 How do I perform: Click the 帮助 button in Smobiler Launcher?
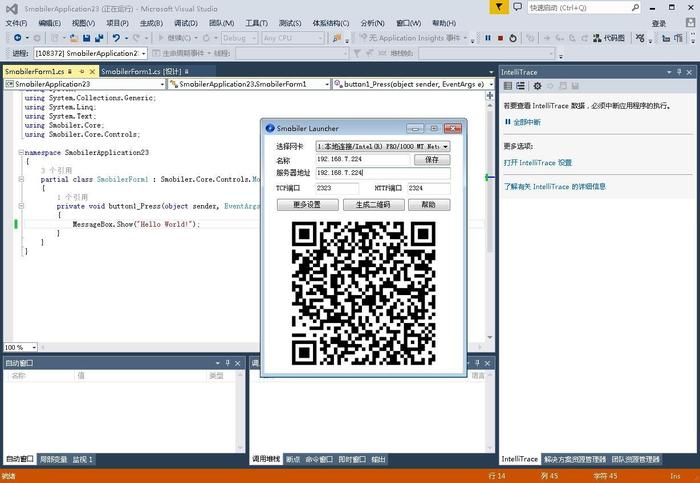point(429,204)
